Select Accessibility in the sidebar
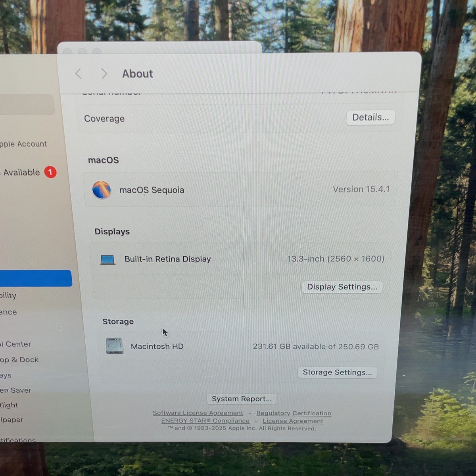The width and height of the screenshot is (476, 476). pyautogui.click(x=8, y=296)
